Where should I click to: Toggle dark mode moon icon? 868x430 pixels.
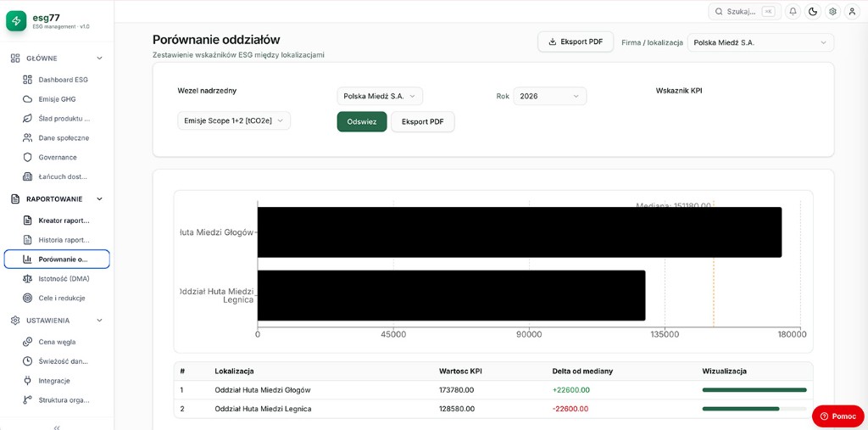click(813, 12)
